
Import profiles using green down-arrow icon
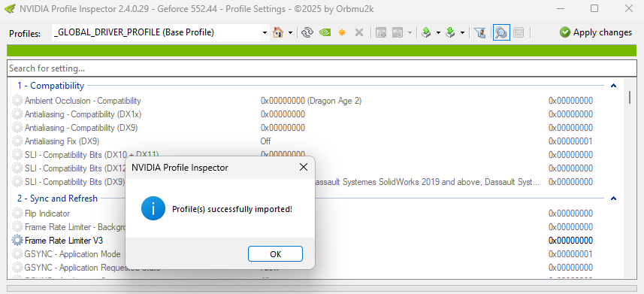click(x=451, y=32)
